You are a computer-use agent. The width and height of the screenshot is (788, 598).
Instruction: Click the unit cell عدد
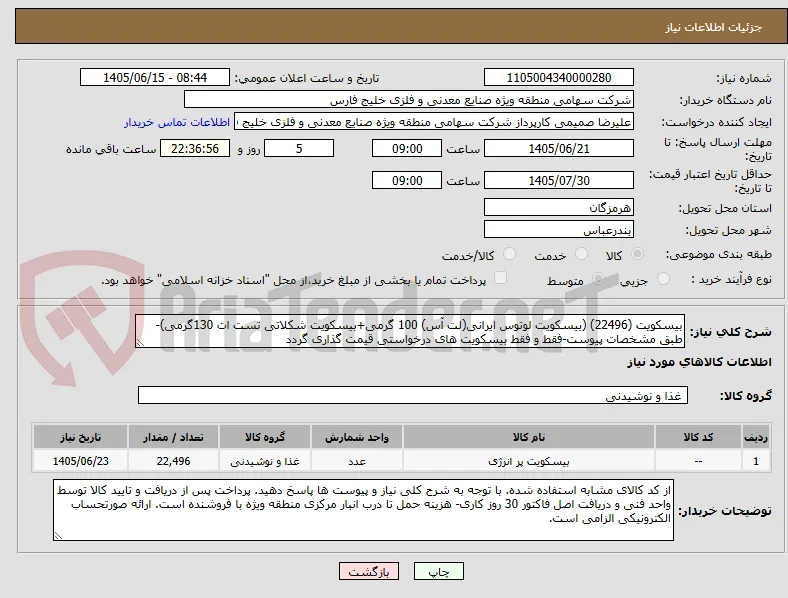click(x=357, y=461)
